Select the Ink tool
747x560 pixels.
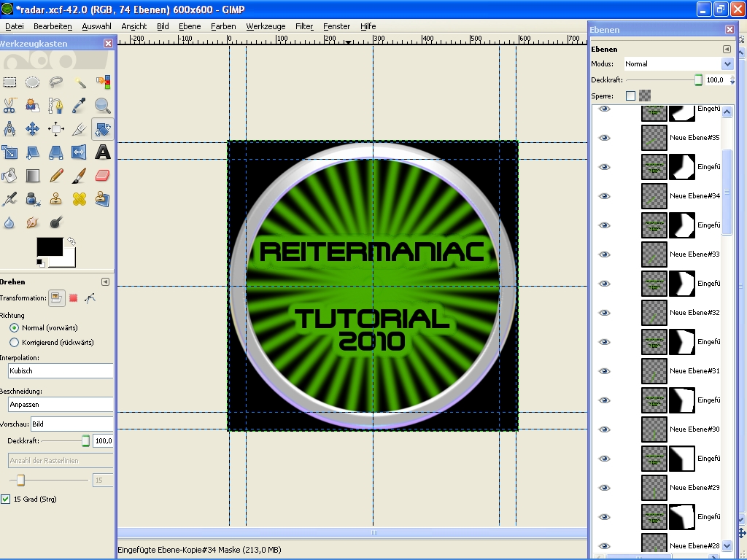point(32,198)
